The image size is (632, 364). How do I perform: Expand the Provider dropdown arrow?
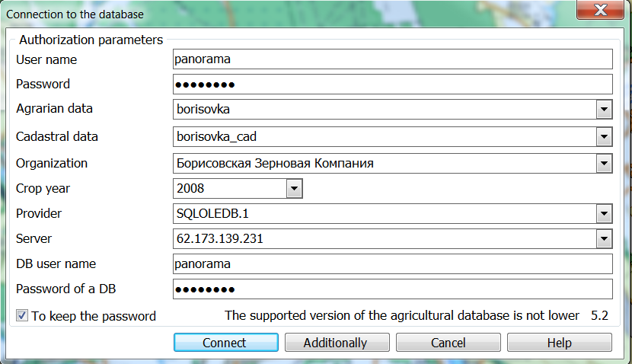[x=604, y=214]
